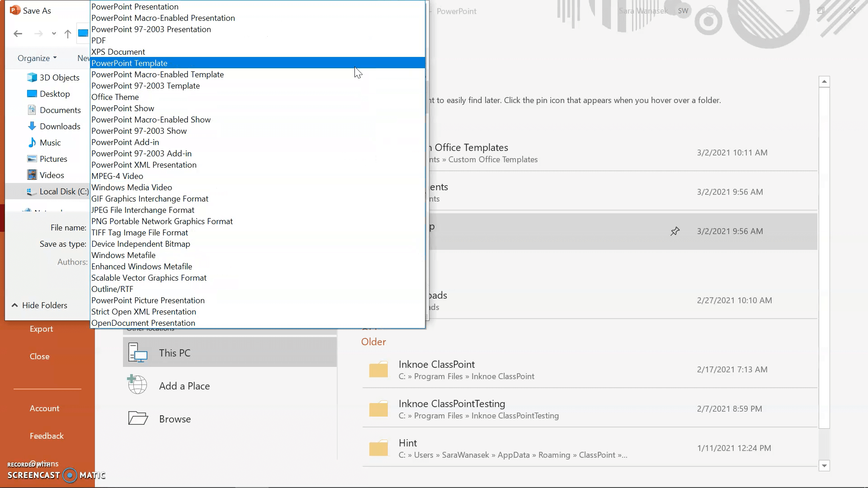Open the Desktop folder
This screenshot has width=868, height=488.
(x=54, y=94)
